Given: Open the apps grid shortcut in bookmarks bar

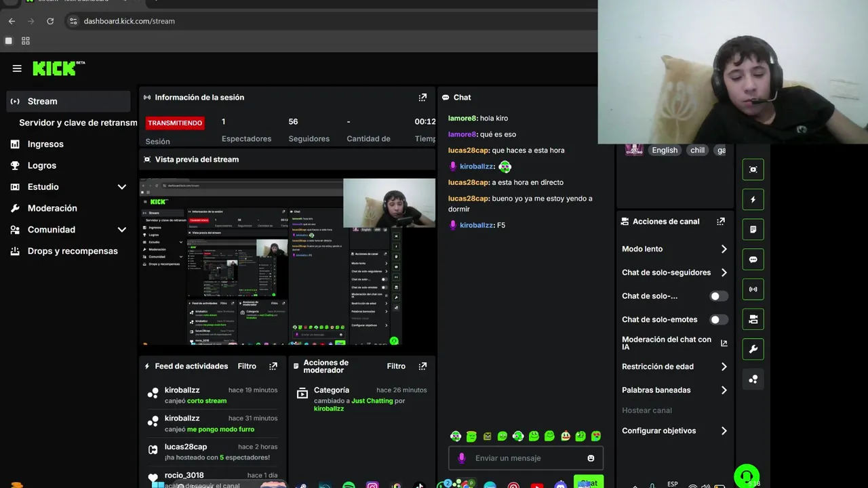Looking at the screenshot, I should click(26, 41).
